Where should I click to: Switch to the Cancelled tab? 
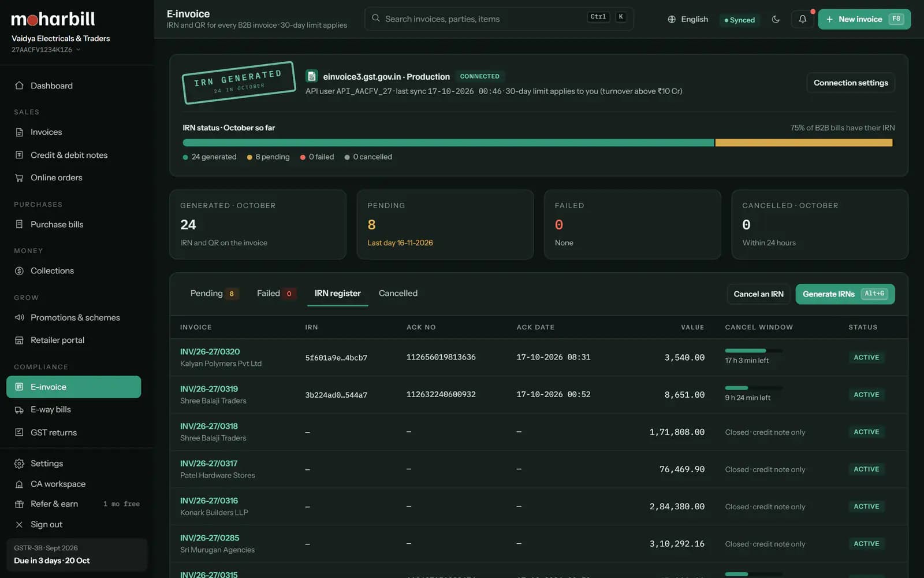click(x=398, y=294)
